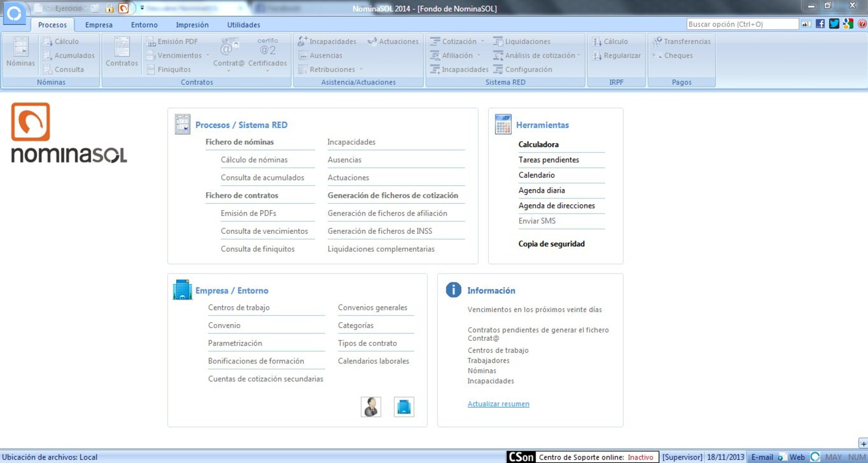Image resolution: width=868 pixels, height=463 pixels.
Task: Switch to the Entorno ribbon tab
Action: pos(144,25)
